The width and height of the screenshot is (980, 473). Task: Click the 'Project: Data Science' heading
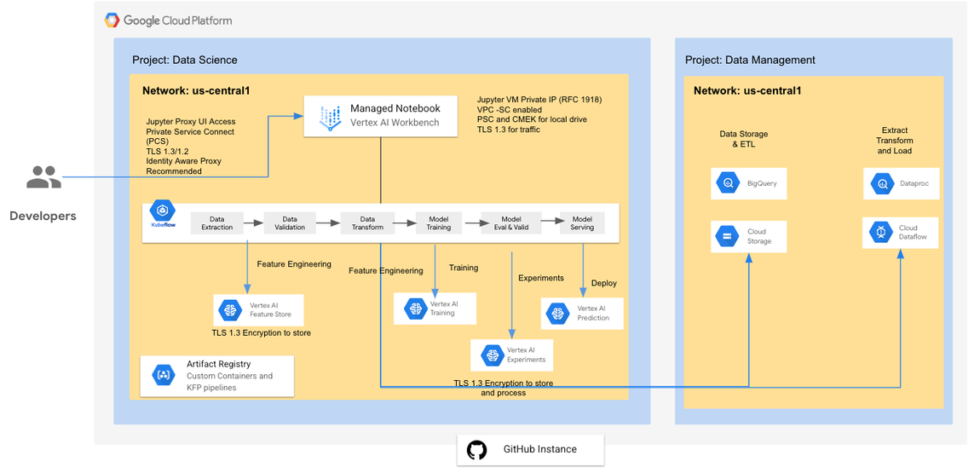click(x=184, y=60)
